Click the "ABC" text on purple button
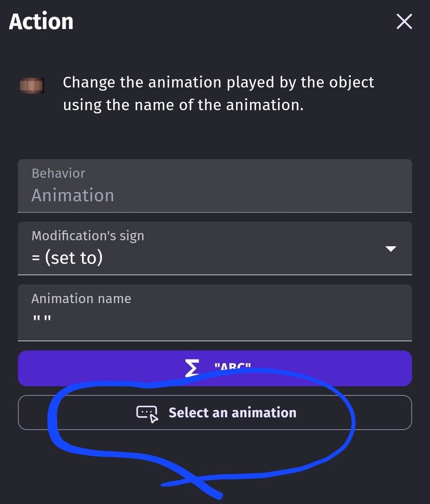This screenshot has height=504, width=430. tap(233, 367)
